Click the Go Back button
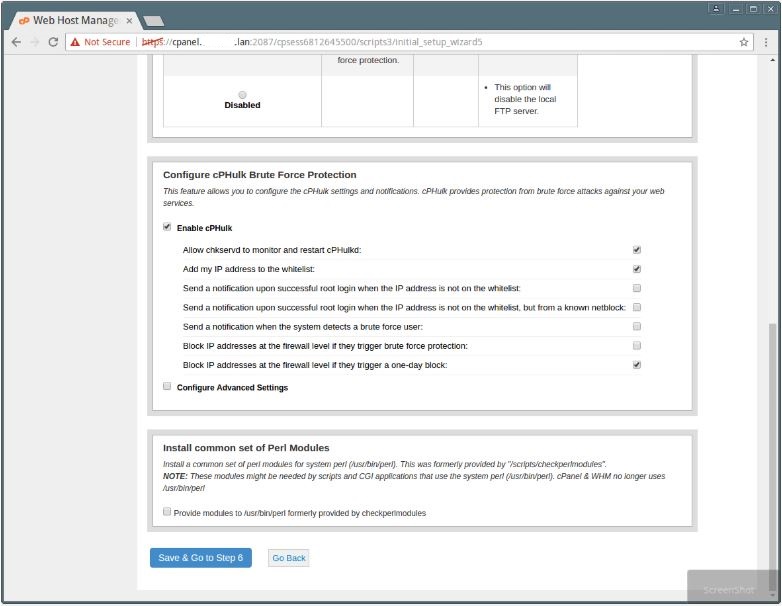Image resolution: width=782 pixels, height=606 pixels. (289, 558)
